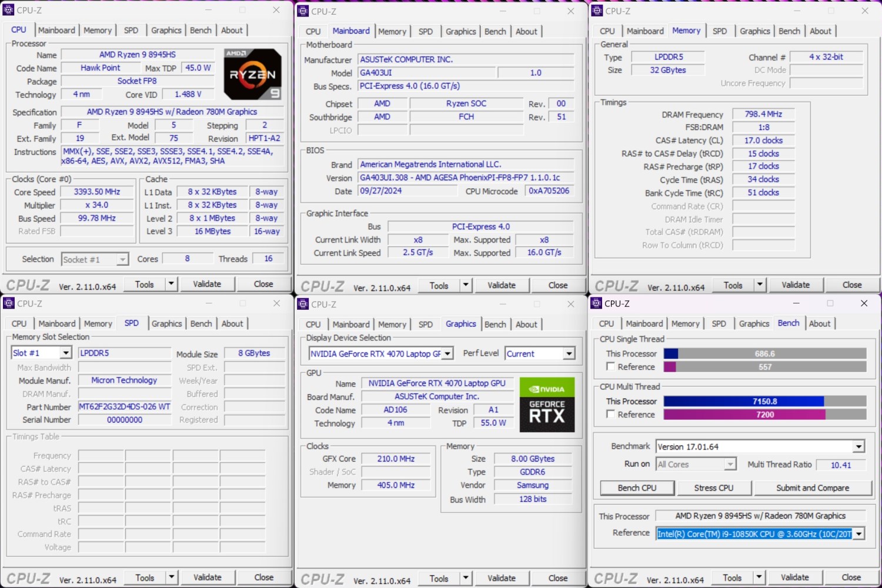Click the multi-thread This Processor score bar

[x=764, y=401]
